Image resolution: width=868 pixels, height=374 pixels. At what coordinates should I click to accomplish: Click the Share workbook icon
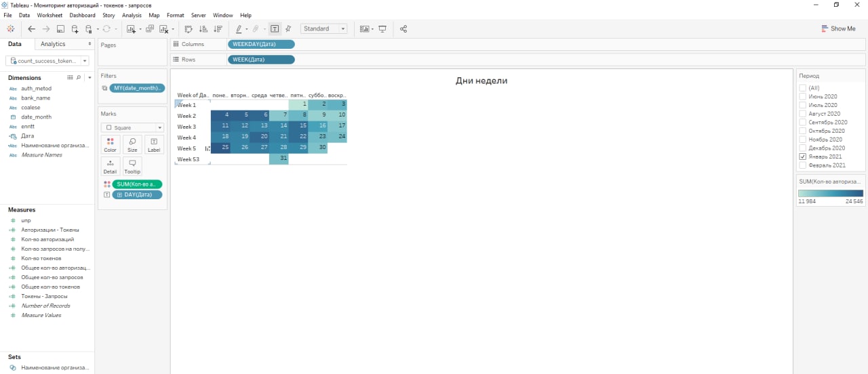coord(403,29)
